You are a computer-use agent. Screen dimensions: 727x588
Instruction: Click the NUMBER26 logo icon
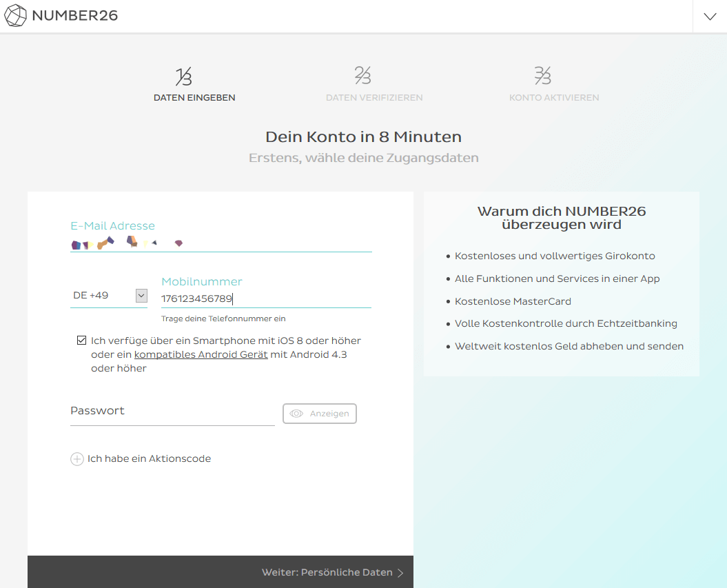coord(14,15)
